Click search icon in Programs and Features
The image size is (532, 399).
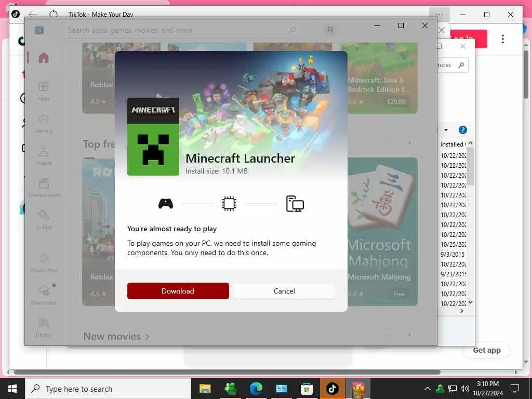coord(461,65)
